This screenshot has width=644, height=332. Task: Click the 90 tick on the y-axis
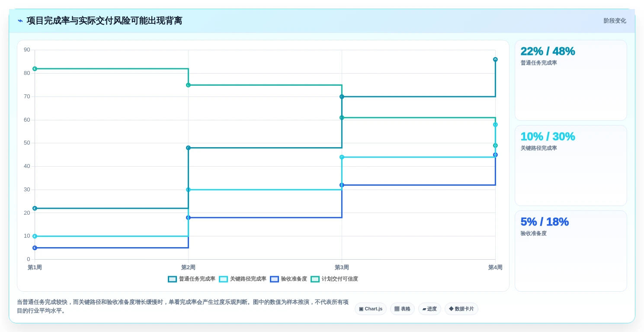click(27, 50)
